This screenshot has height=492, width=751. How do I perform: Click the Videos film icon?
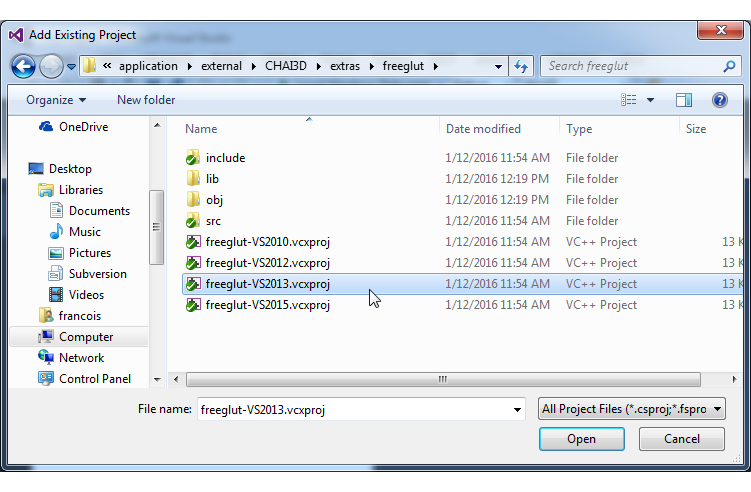56,295
